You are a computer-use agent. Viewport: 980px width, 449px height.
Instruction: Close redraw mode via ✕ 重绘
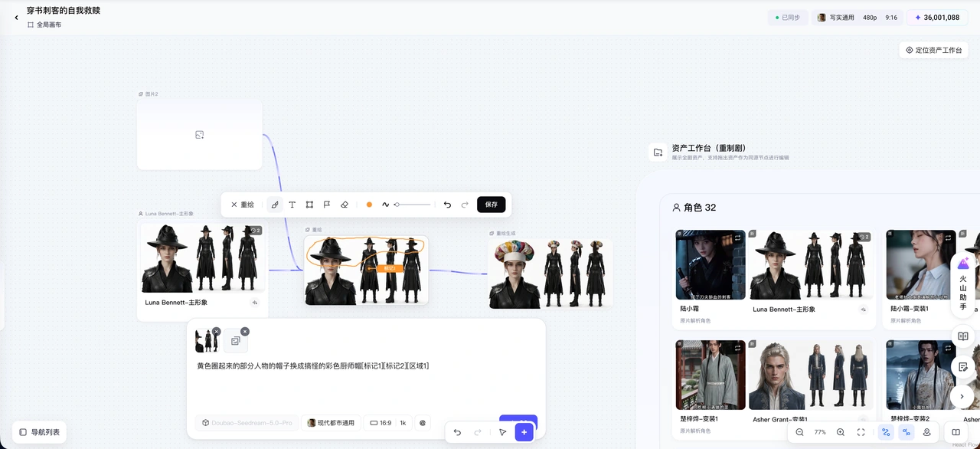(243, 205)
